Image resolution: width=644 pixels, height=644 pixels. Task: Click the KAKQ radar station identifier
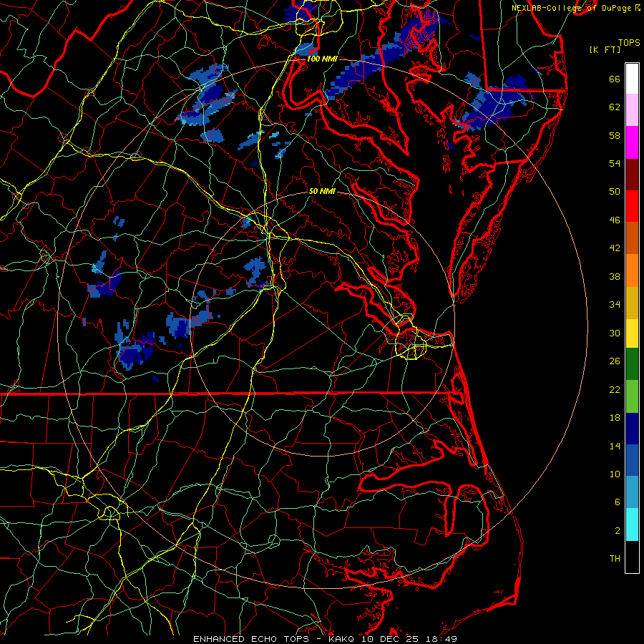(x=343, y=639)
